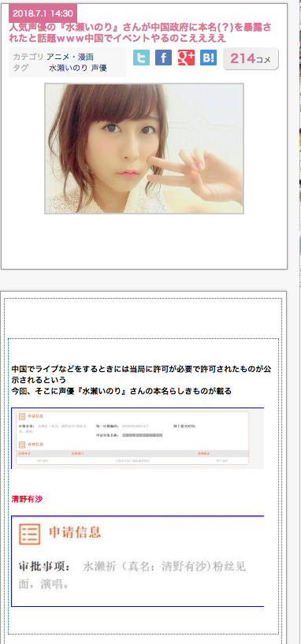Bookmark article with Hatena B! icon

pyautogui.click(x=208, y=58)
